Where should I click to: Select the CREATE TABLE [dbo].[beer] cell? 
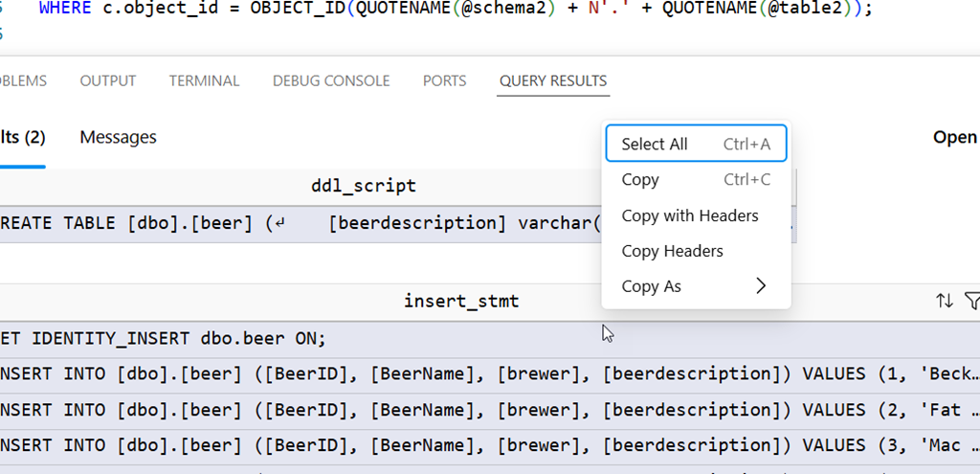click(301, 224)
